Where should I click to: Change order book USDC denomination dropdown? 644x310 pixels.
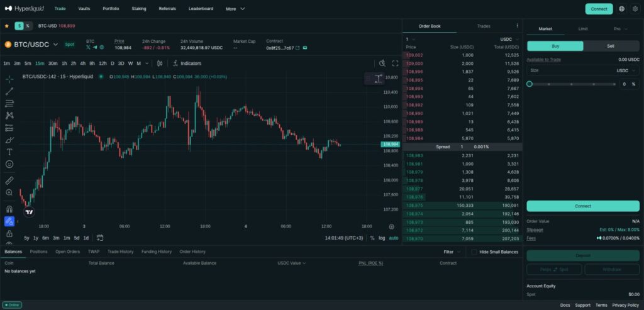click(x=509, y=40)
